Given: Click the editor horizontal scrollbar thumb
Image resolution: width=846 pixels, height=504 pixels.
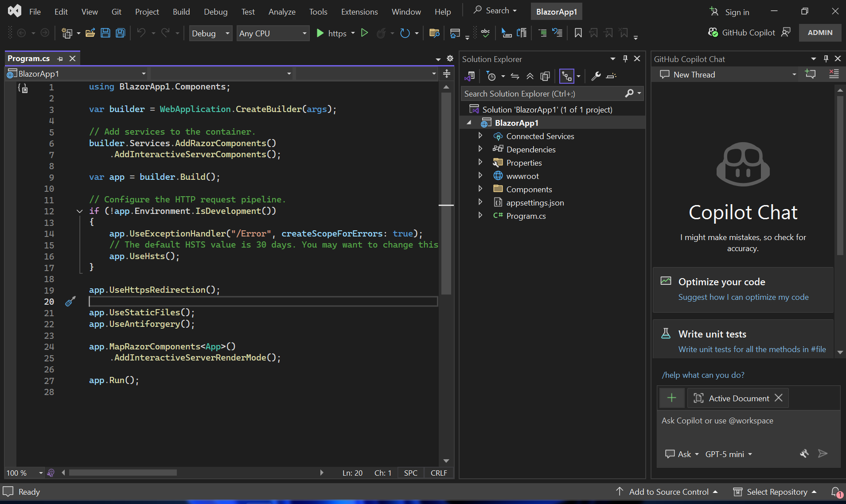Looking at the screenshot, I should click(123, 473).
